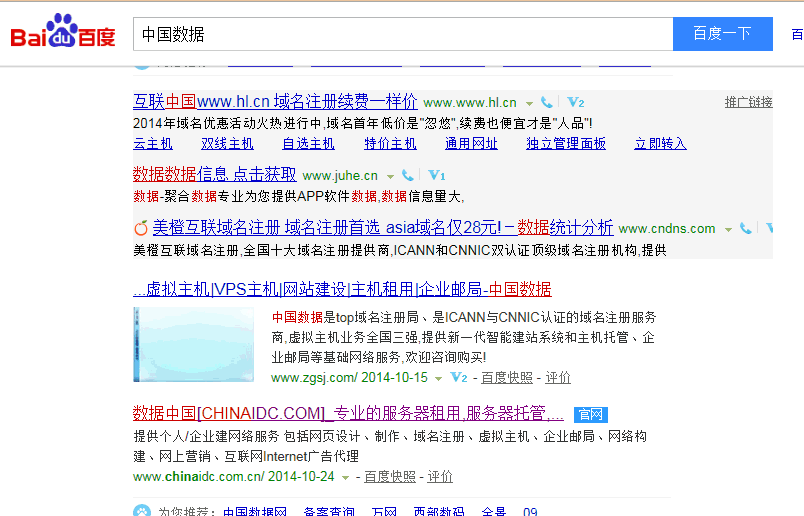Screen dimensions: 804x516
Task: Open dropdown arrow after www.zgsj.com date
Action: (439, 379)
